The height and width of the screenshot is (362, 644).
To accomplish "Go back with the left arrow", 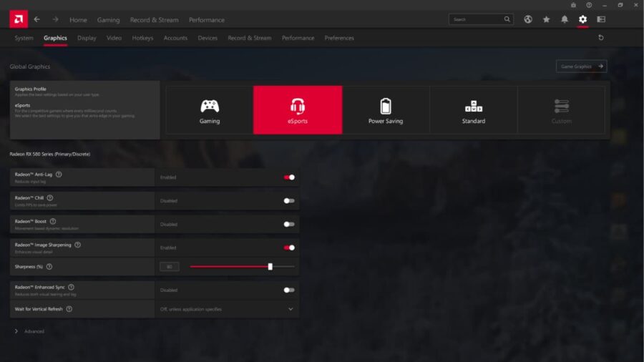I will 37,19.
